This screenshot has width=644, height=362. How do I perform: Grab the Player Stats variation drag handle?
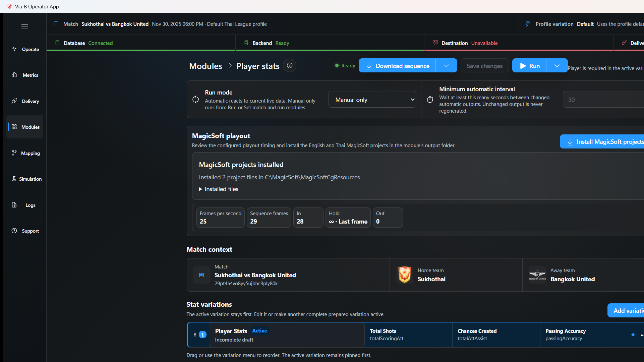click(x=195, y=335)
